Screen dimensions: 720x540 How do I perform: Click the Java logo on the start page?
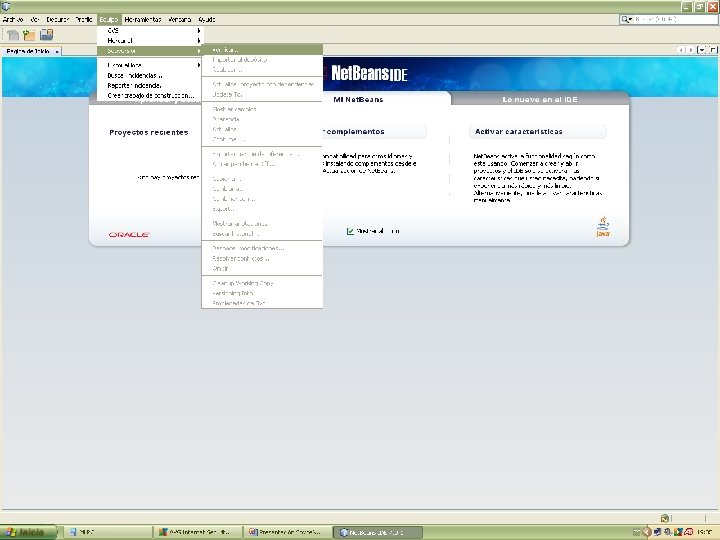(602, 226)
